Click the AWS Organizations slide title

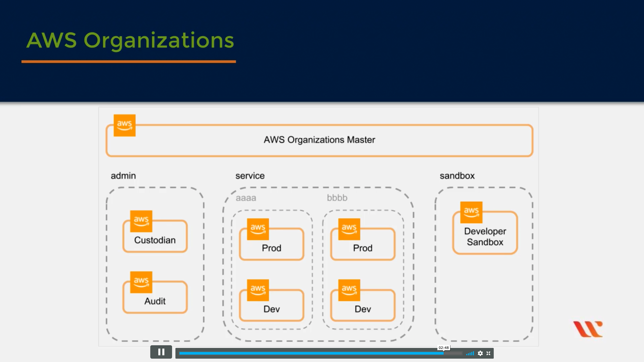[x=130, y=40]
